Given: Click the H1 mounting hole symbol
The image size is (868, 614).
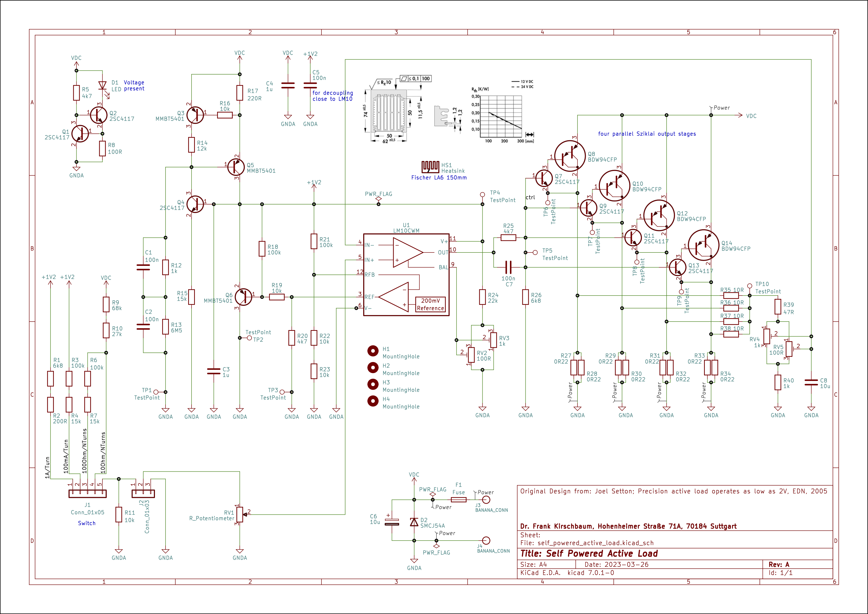Looking at the screenshot, I should click(x=373, y=351).
